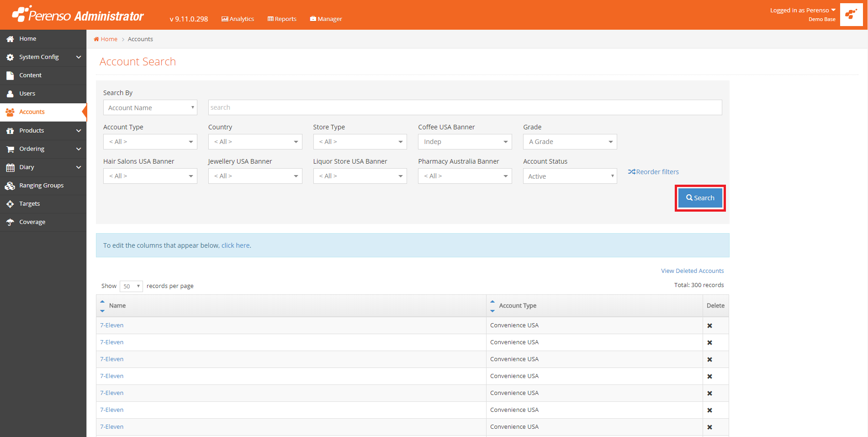The image size is (868, 437).
Task: Click the Home house icon in sidebar
Action: 10,39
